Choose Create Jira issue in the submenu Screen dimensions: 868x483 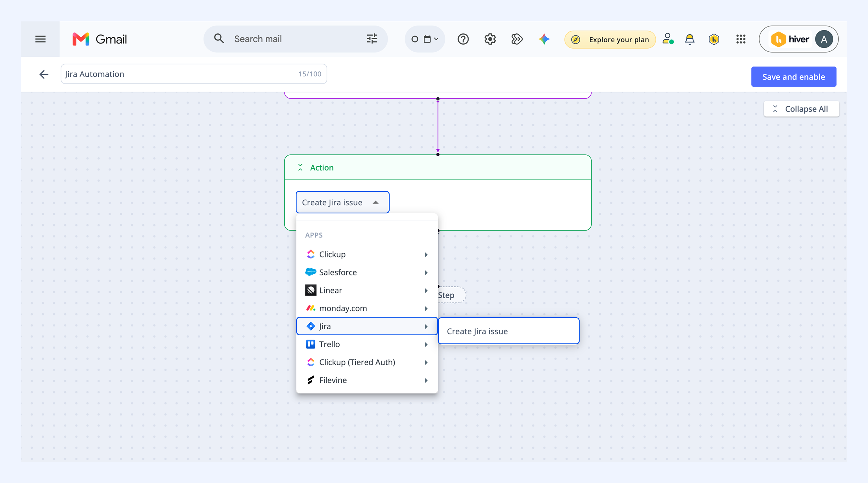(508, 331)
